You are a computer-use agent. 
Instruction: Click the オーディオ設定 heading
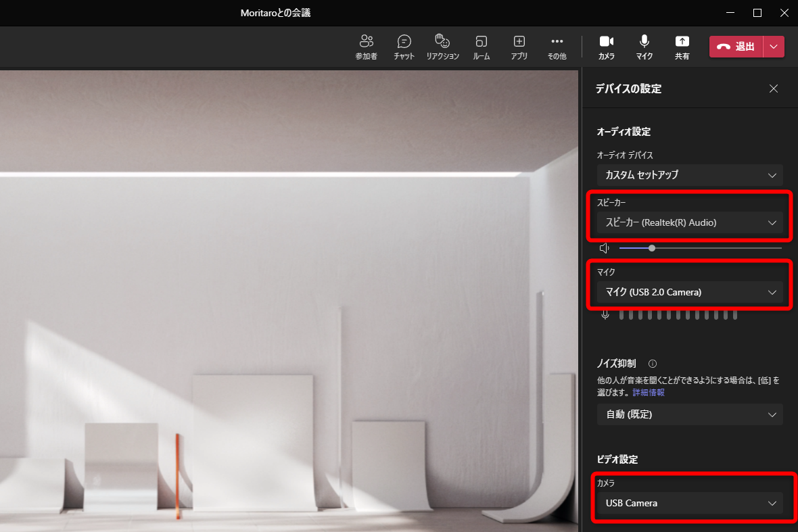624,132
